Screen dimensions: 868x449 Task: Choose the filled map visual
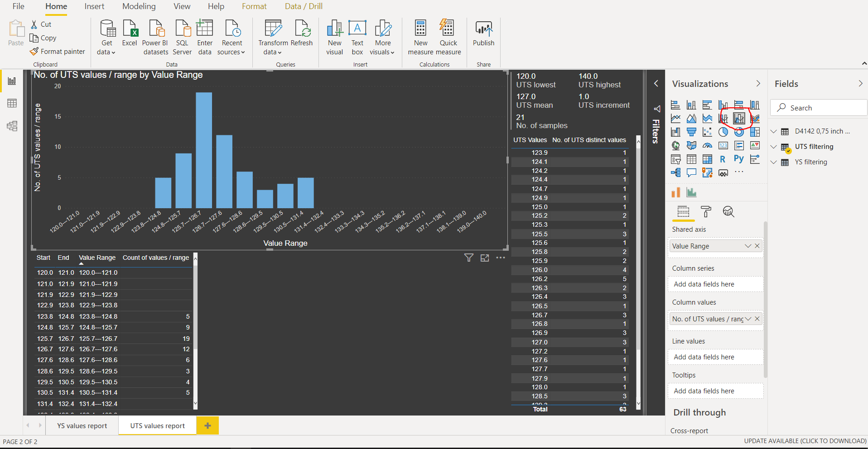[691, 146]
